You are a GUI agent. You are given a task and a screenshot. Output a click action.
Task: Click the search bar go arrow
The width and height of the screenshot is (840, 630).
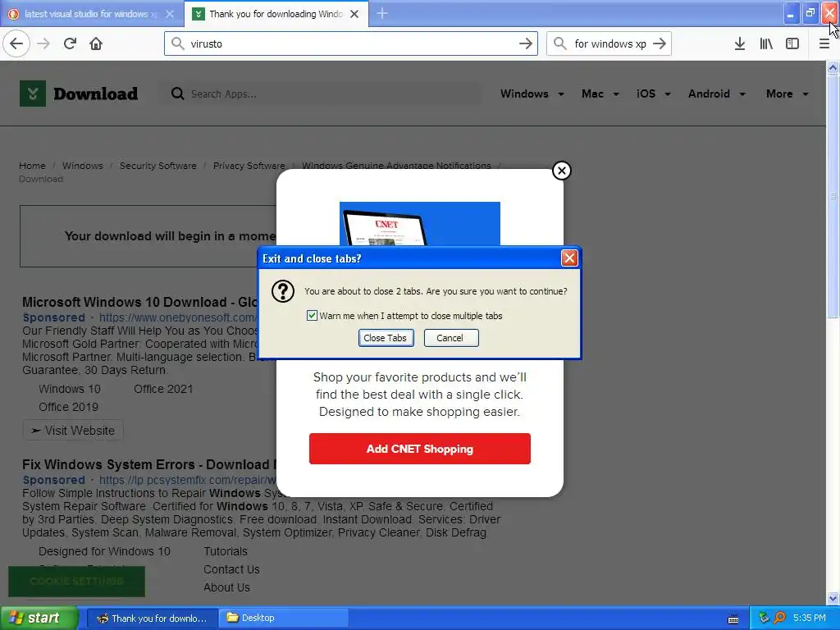pyautogui.click(x=660, y=43)
